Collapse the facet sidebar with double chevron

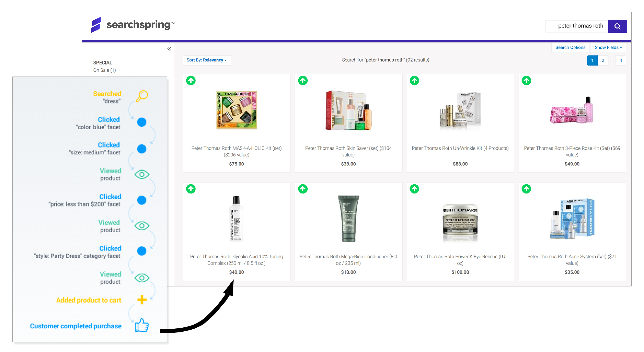169,49
